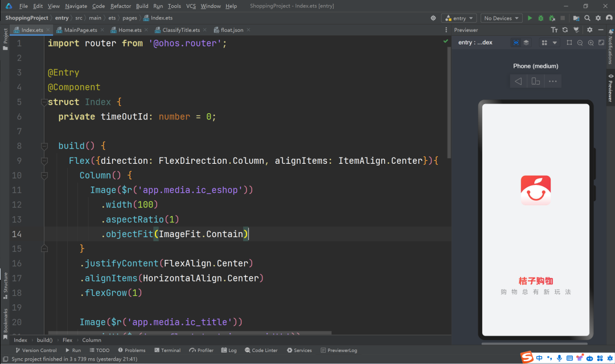
Task: Run the app with the green play icon
Action: 530,18
